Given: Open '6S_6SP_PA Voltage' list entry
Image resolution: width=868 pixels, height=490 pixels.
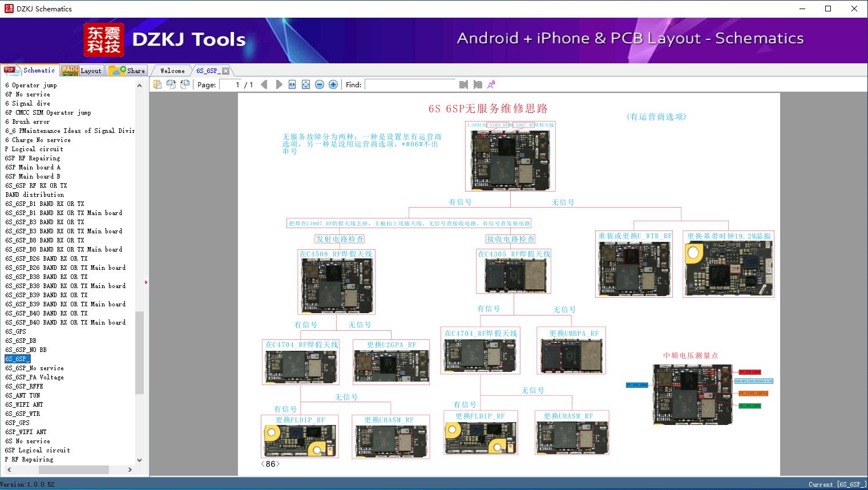Looking at the screenshot, I should tap(34, 377).
